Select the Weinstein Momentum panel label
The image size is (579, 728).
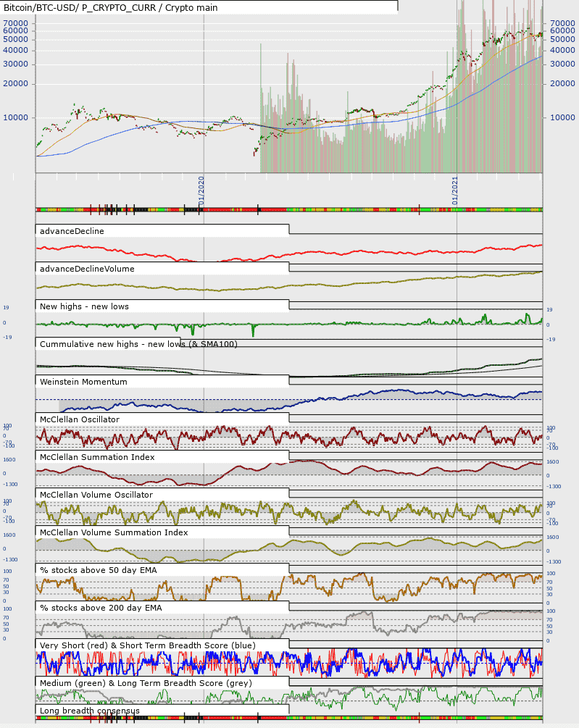coord(83,382)
